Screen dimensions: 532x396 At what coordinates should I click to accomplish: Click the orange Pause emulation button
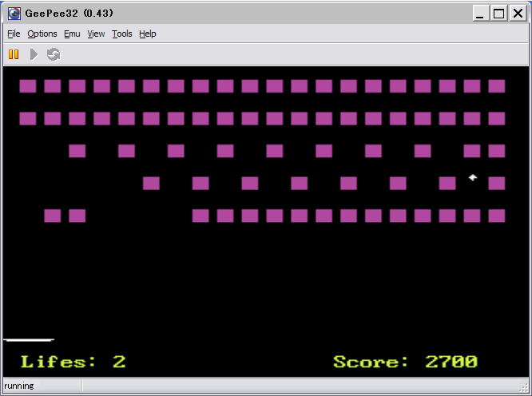click(x=14, y=54)
